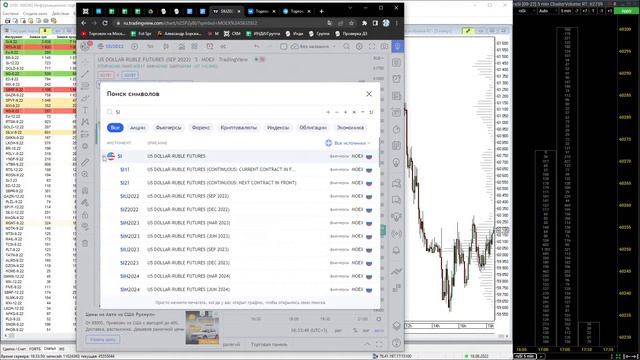Select the trend line drawing tool
The width and height of the screenshot is (640, 360).
coord(85,74)
